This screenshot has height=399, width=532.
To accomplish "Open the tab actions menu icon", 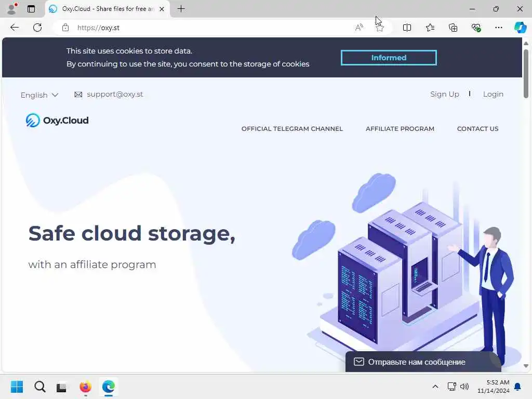I will tap(31, 9).
